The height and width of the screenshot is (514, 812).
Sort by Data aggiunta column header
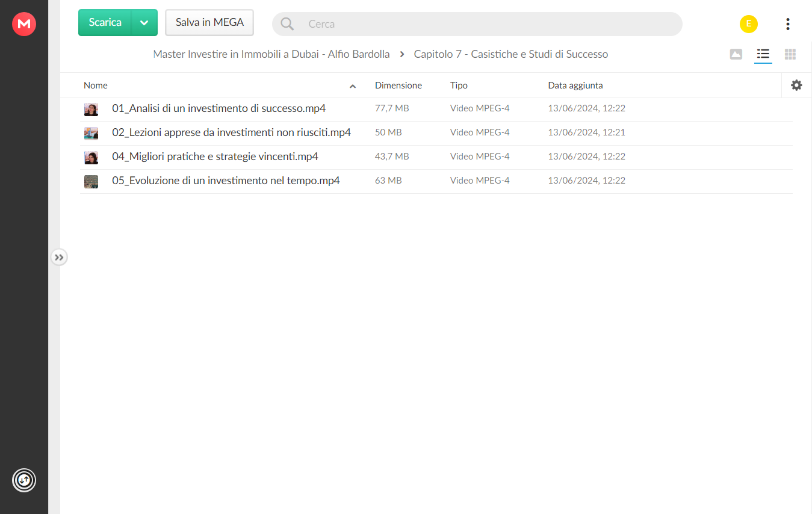[575, 85]
